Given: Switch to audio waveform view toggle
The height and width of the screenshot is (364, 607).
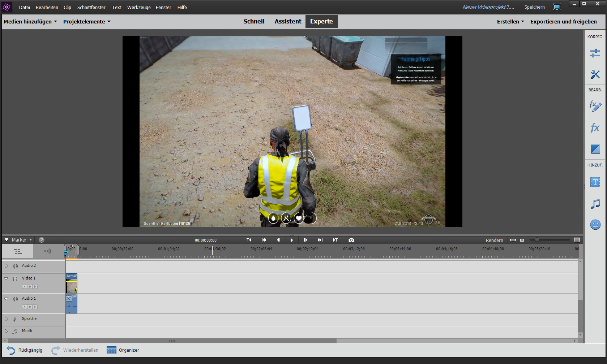Looking at the screenshot, I should click(48, 251).
